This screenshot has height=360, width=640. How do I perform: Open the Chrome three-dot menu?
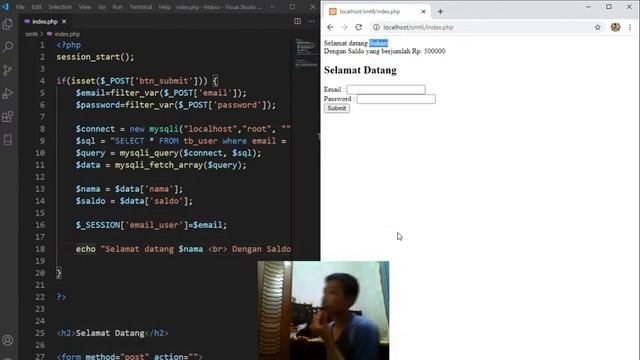(x=630, y=27)
